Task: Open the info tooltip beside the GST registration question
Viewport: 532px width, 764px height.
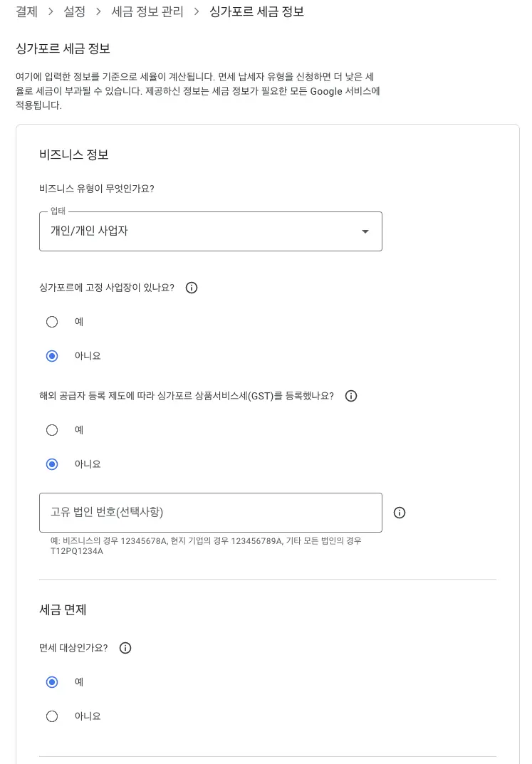Action: point(351,396)
